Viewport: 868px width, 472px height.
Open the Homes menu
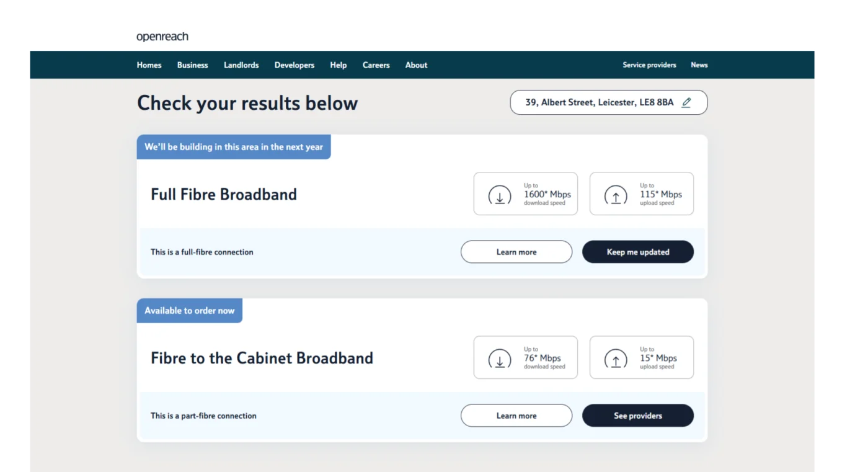pos(149,65)
